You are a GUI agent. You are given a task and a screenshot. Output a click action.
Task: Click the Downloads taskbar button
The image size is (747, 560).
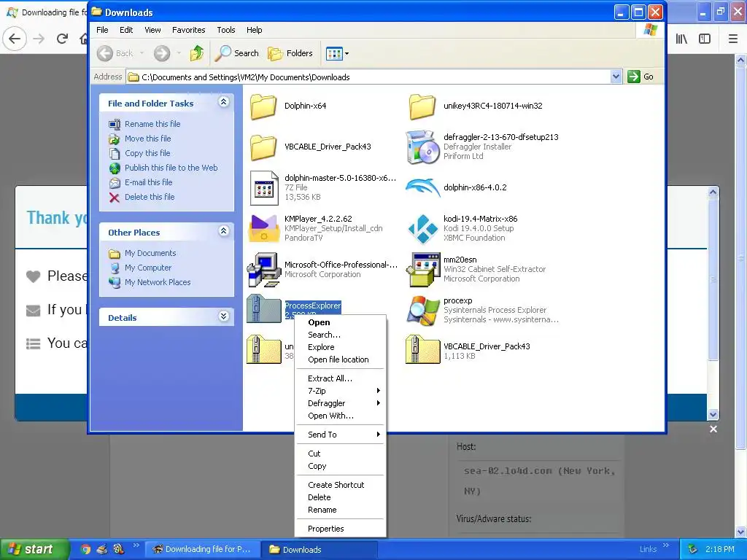click(320, 550)
